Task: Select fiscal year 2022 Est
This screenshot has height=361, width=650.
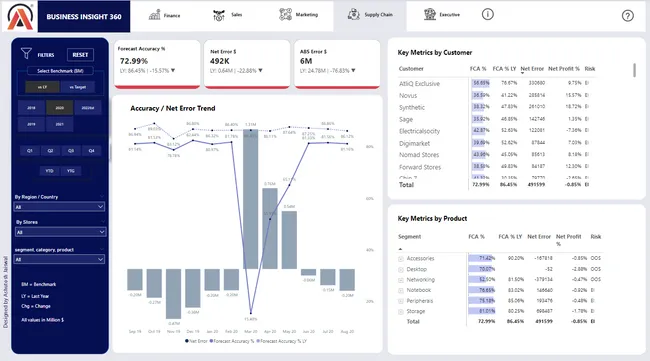Action: [88, 108]
